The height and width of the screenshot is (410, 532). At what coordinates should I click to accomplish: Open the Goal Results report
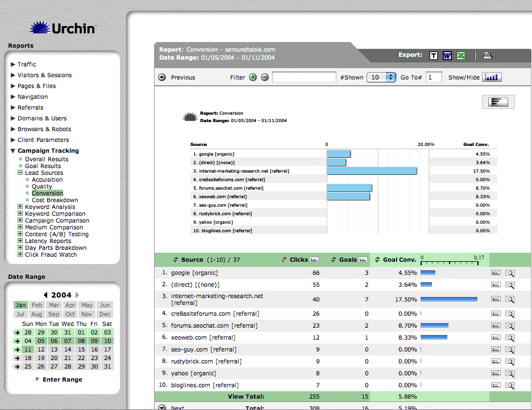[x=43, y=166]
